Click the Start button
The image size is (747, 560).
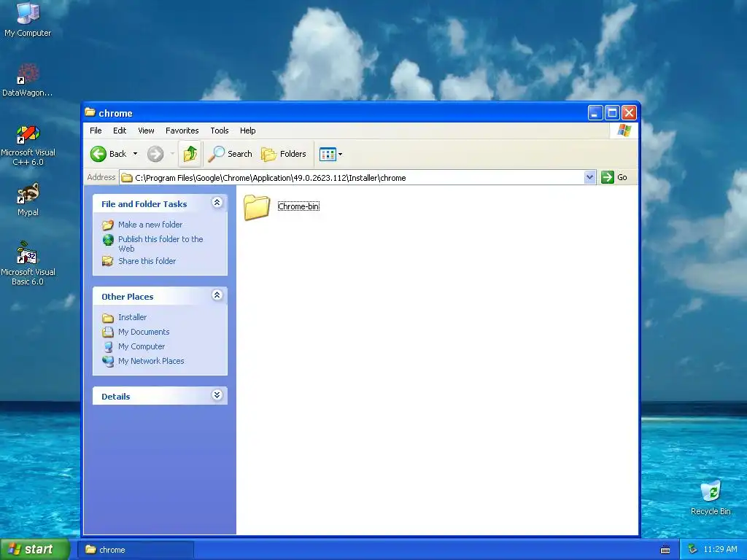[35, 549]
